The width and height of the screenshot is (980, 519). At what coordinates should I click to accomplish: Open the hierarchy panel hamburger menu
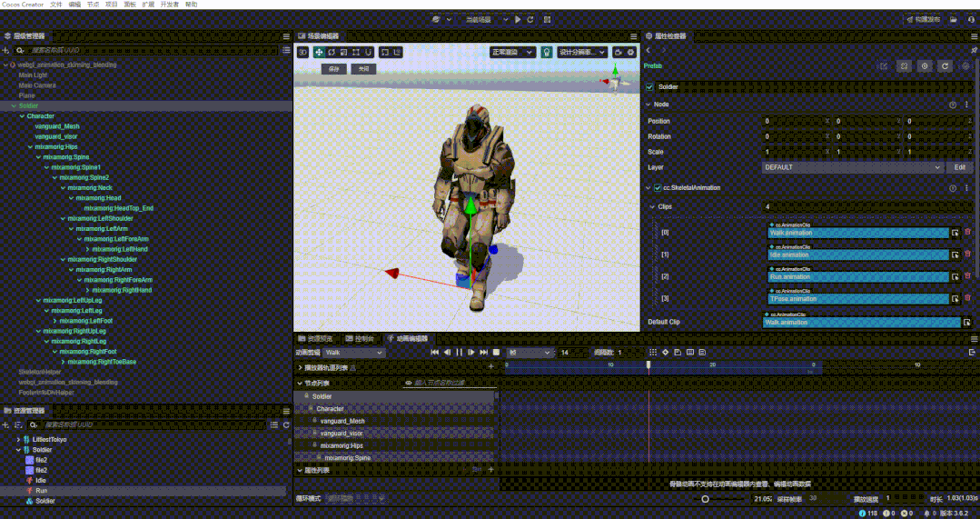click(286, 37)
